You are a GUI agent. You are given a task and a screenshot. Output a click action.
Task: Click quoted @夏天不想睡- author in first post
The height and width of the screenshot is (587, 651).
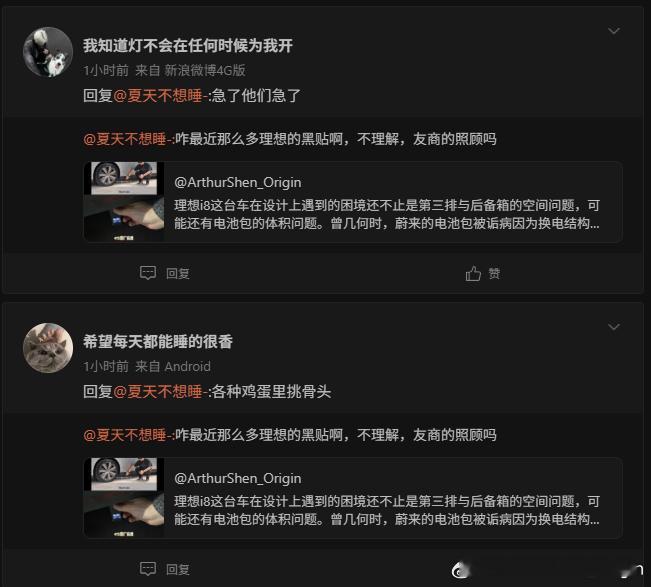pos(127,139)
